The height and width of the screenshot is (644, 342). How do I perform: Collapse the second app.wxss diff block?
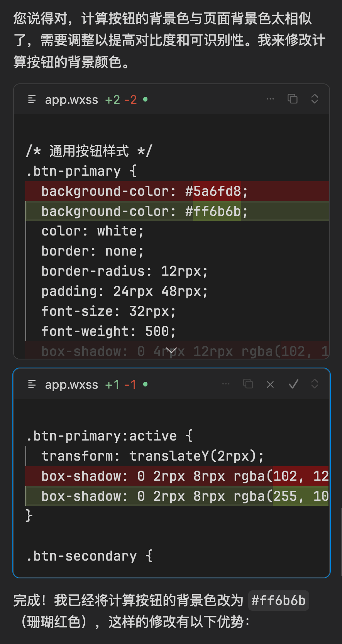point(315,384)
